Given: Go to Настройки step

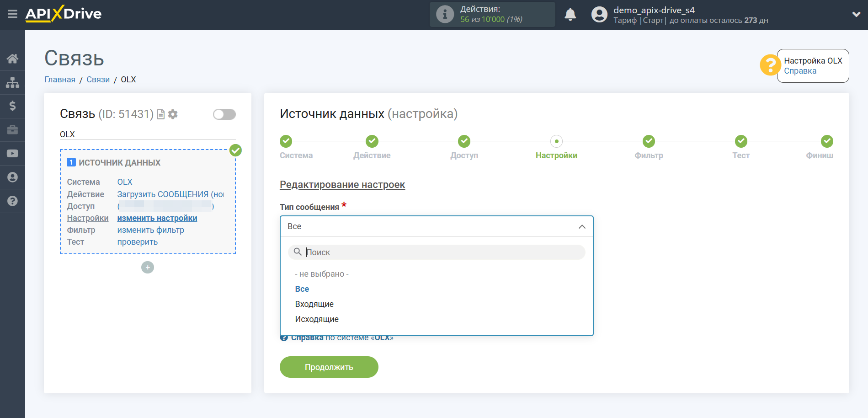Looking at the screenshot, I should (x=556, y=141).
